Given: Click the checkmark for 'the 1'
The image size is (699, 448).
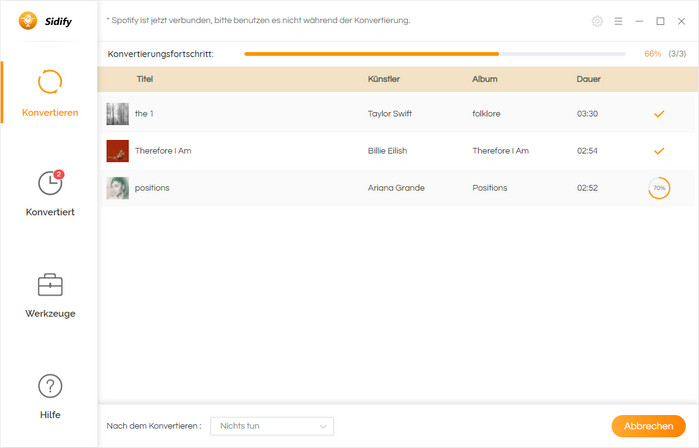Looking at the screenshot, I should point(659,114).
